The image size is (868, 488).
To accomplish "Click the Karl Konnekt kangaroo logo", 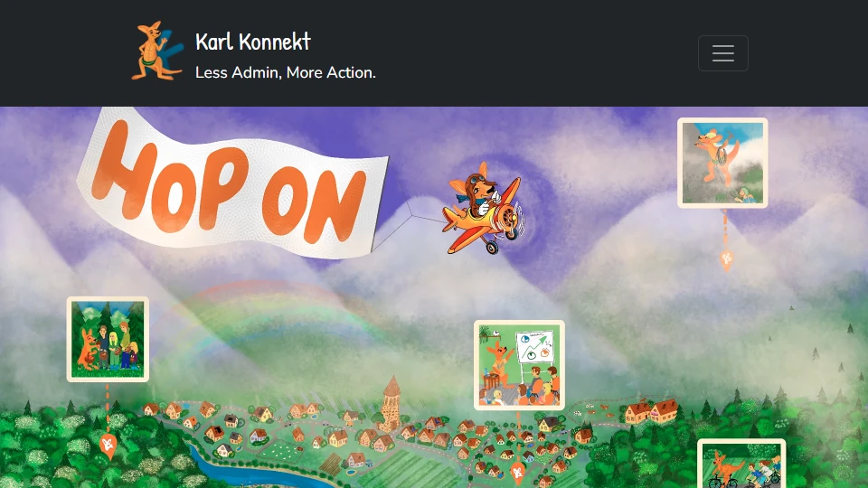I will [157, 51].
